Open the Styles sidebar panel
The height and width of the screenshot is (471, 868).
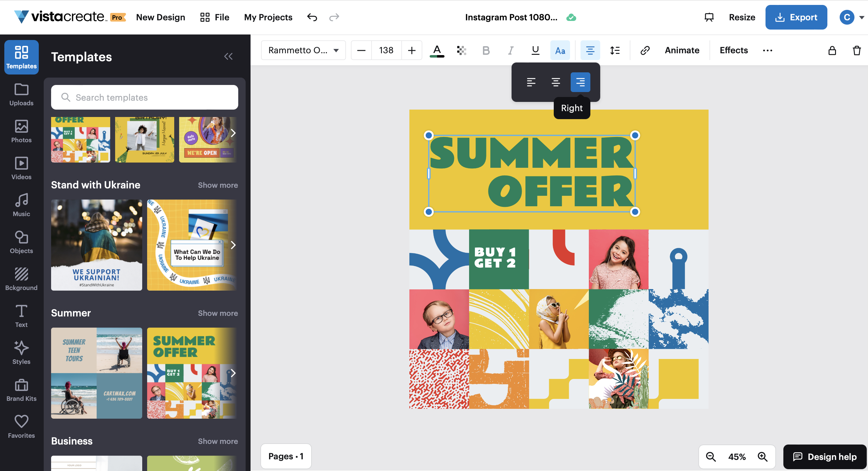(x=21, y=353)
